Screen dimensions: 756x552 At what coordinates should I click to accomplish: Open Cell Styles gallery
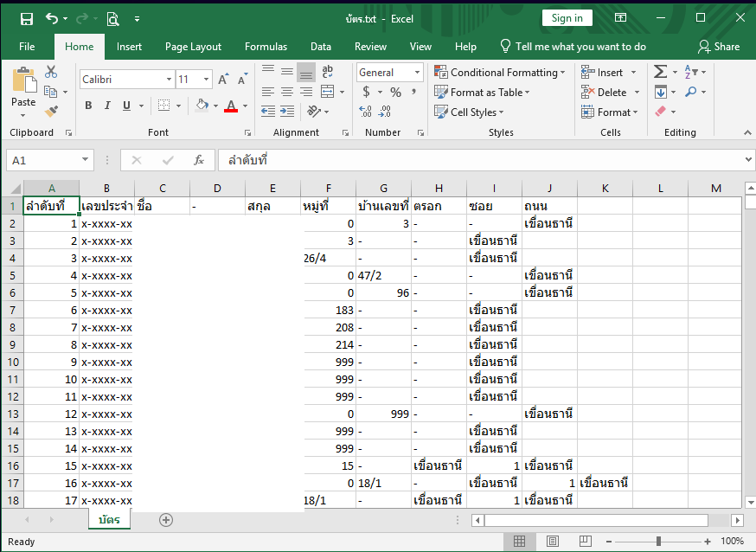(x=469, y=112)
